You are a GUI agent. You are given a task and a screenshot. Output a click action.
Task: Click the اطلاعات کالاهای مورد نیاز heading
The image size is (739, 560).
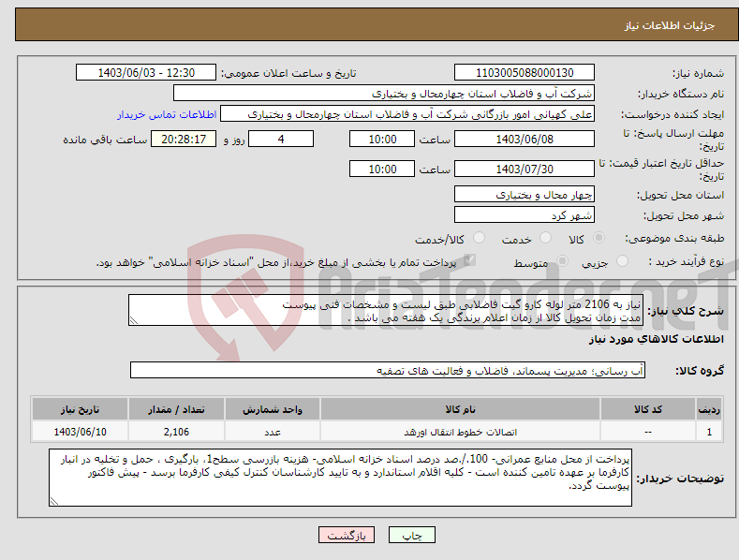point(656,339)
